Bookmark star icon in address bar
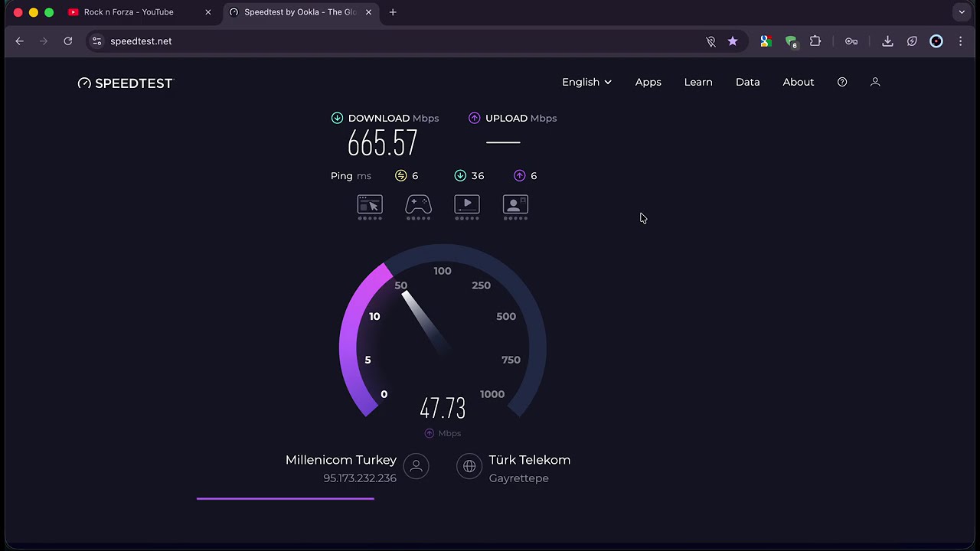This screenshot has width=980, height=551. [733, 41]
